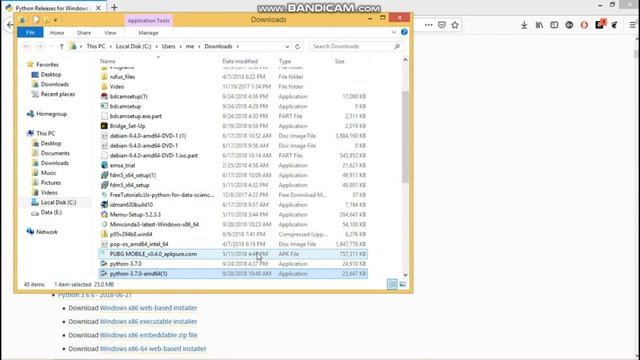Open Windows x86 web-based installer link
The image size is (640, 360).
(x=148, y=308)
